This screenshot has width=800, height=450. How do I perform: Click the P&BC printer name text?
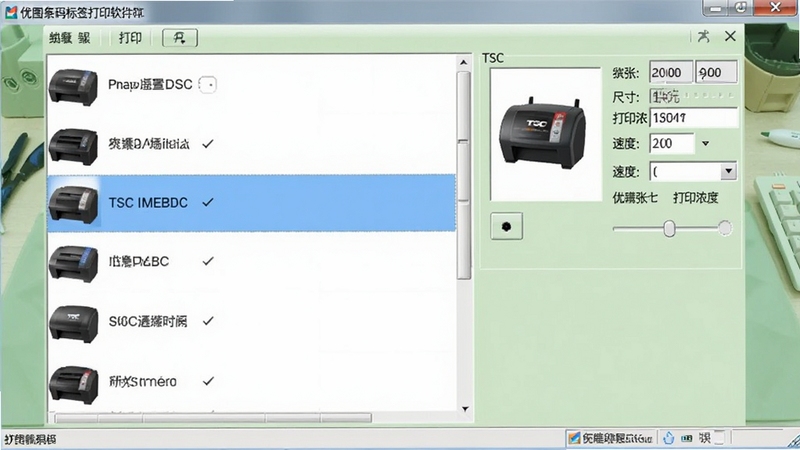138,261
